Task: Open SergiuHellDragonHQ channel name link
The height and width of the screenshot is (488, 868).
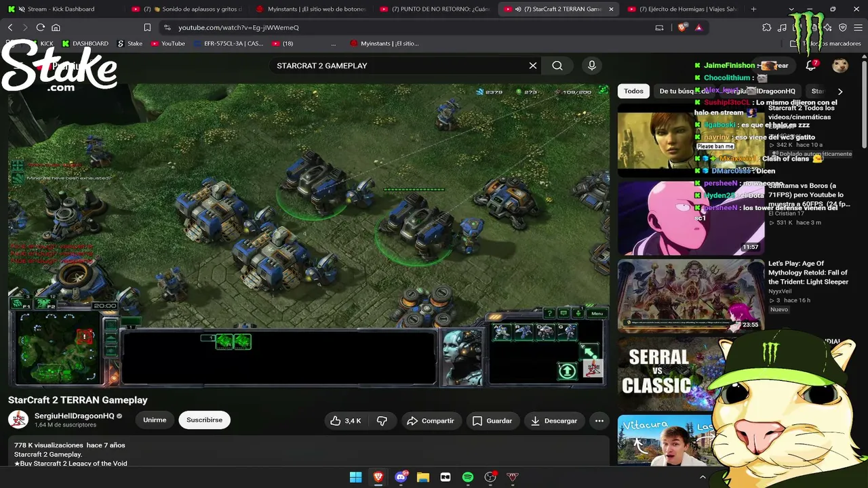Action: click(75, 415)
